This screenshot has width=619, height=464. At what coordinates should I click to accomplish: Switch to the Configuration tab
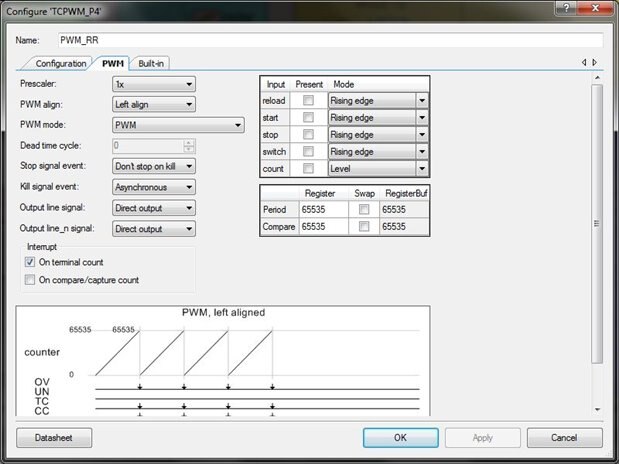tap(60, 63)
